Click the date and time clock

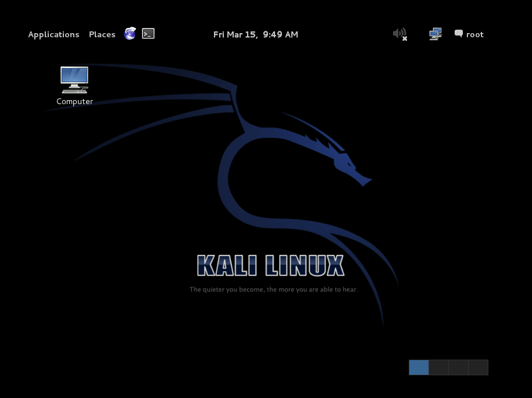pos(255,35)
